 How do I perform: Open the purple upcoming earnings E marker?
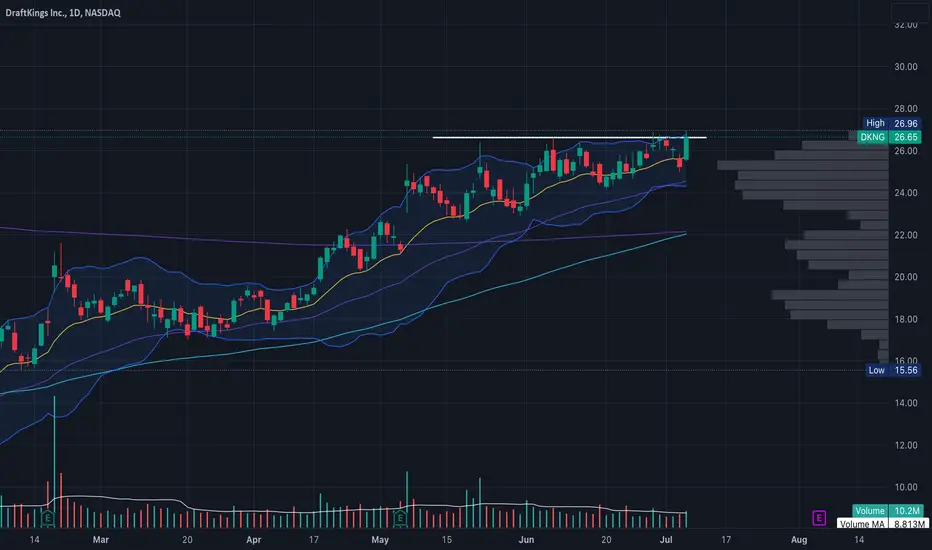pyautogui.click(x=819, y=518)
